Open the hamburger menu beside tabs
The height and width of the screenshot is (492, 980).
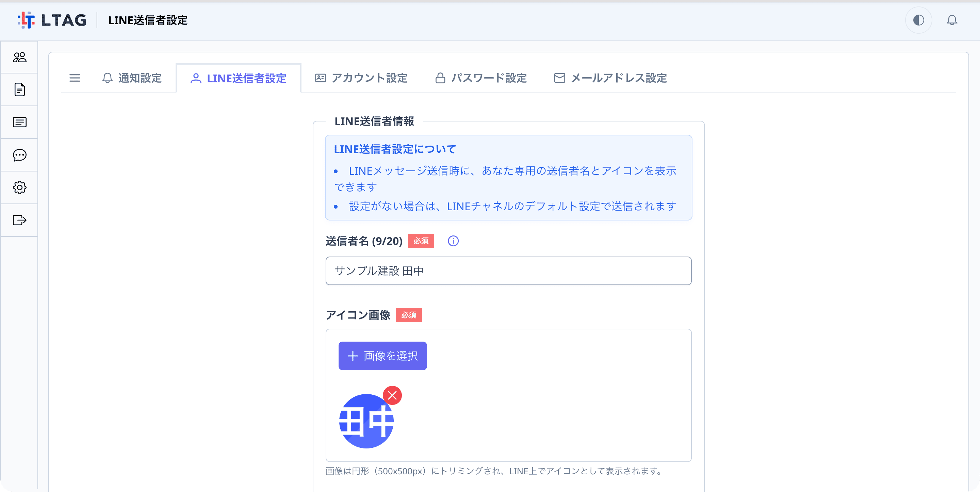click(75, 78)
